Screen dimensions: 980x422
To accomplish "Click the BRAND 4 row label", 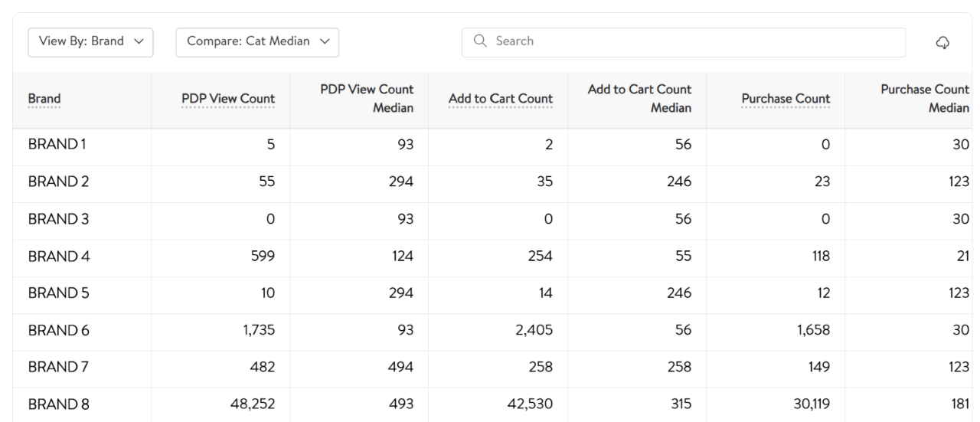I will pos(57,257).
